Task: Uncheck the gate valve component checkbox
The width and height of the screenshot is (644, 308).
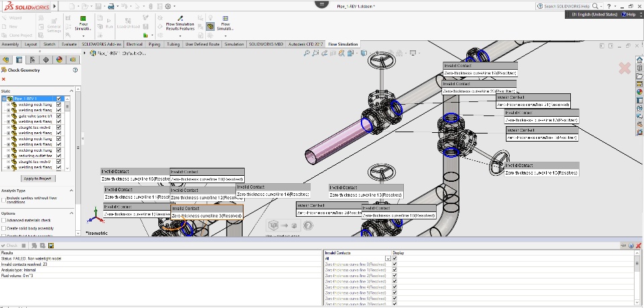Action: 59,116
